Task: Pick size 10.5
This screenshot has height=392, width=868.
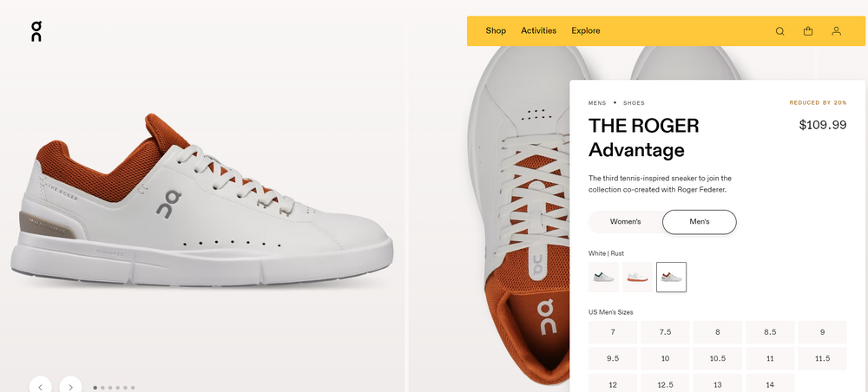Action: pos(717,358)
